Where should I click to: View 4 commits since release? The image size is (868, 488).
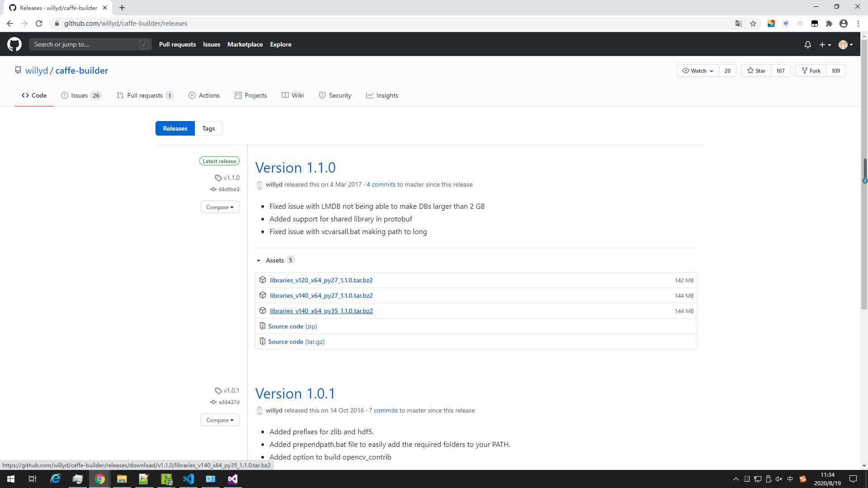(x=381, y=184)
